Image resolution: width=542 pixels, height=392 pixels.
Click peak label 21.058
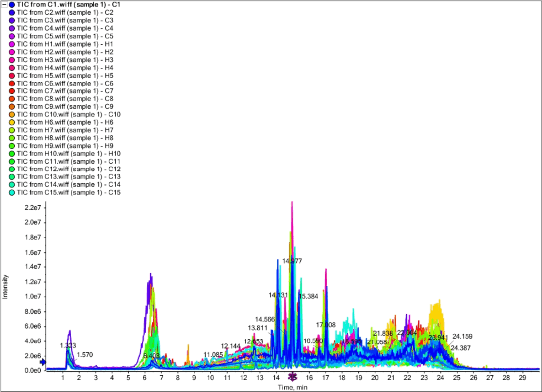click(377, 342)
